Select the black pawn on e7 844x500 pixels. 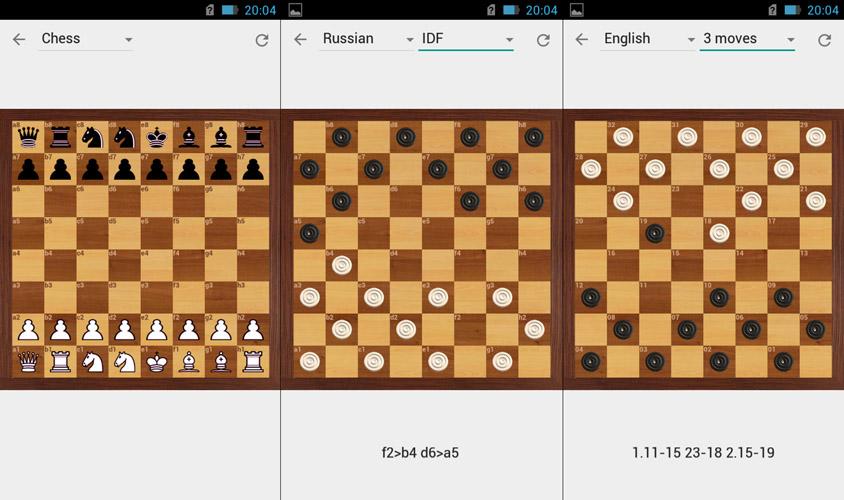pos(157,170)
